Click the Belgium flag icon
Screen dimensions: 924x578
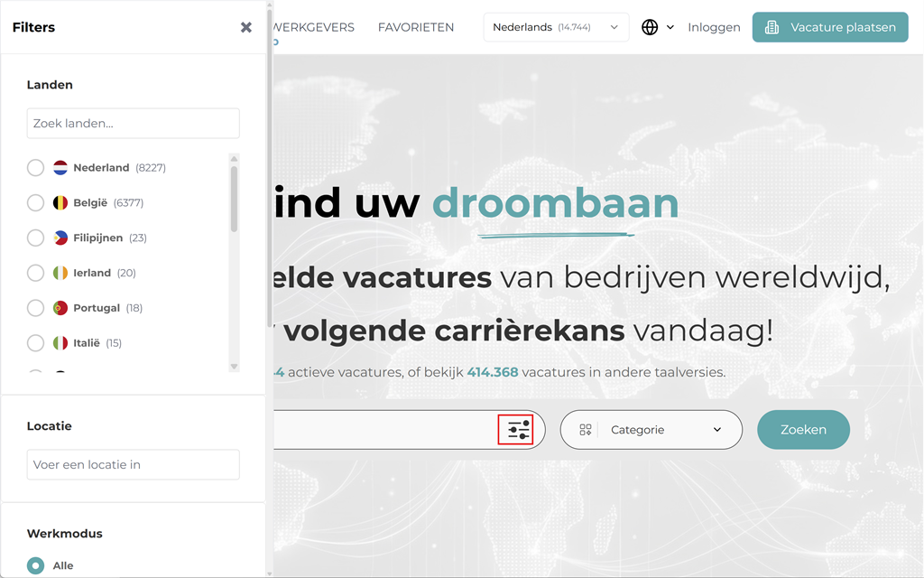point(60,203)
